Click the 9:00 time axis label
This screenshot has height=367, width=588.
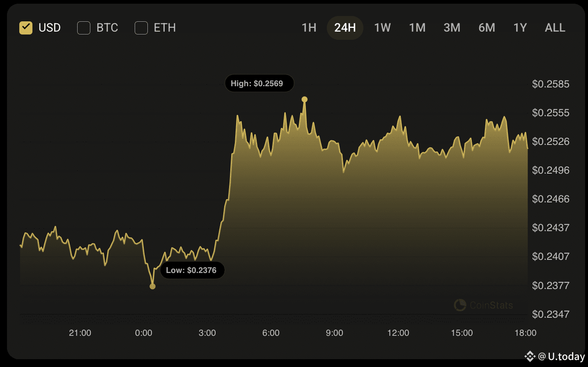(335, 333)
